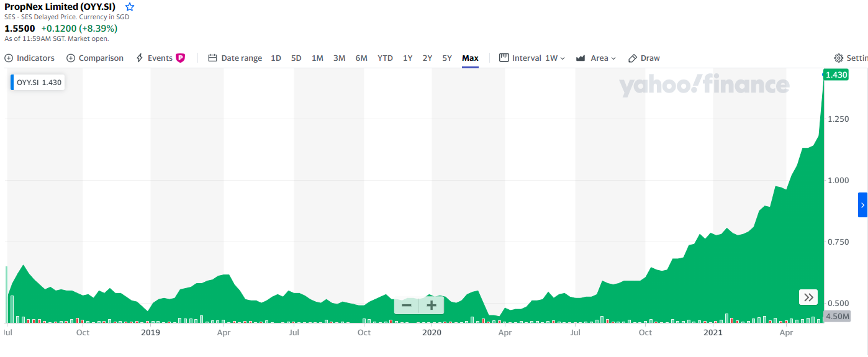Open the Indicators menu
The width and height of the screenshot is (868, 357).
30,58
